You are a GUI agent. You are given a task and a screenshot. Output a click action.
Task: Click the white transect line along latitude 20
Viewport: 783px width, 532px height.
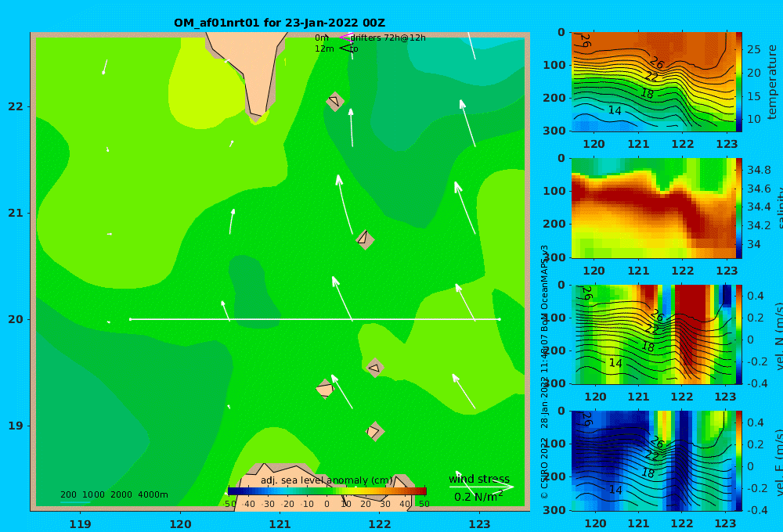(315, 319)
